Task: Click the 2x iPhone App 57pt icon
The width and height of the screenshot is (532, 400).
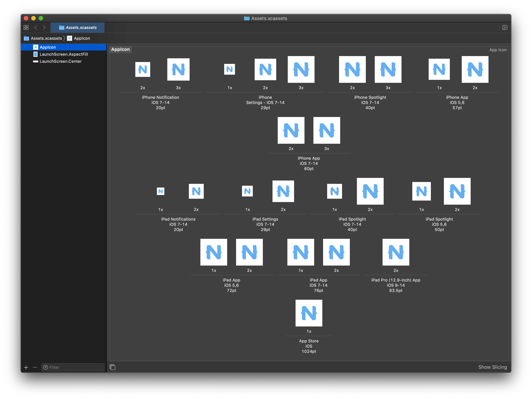Action: click(475, 69)
